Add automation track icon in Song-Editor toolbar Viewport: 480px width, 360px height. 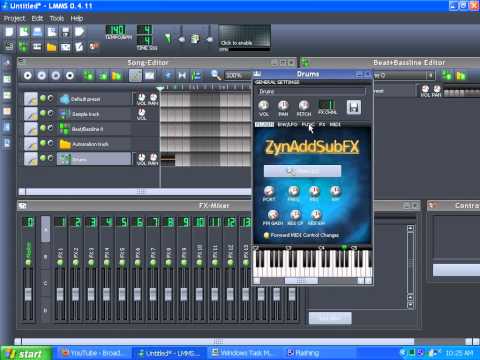(117, 76)
